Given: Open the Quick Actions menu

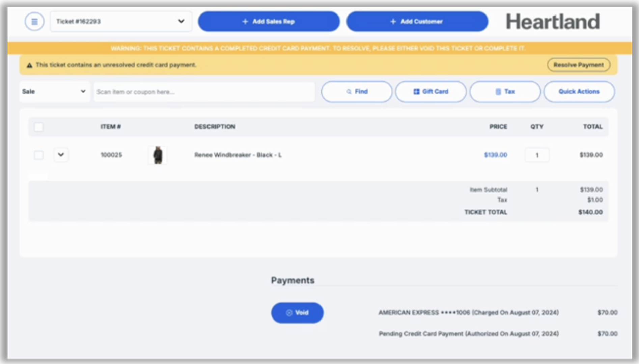Looking at the screenshot, I should 579,92.
